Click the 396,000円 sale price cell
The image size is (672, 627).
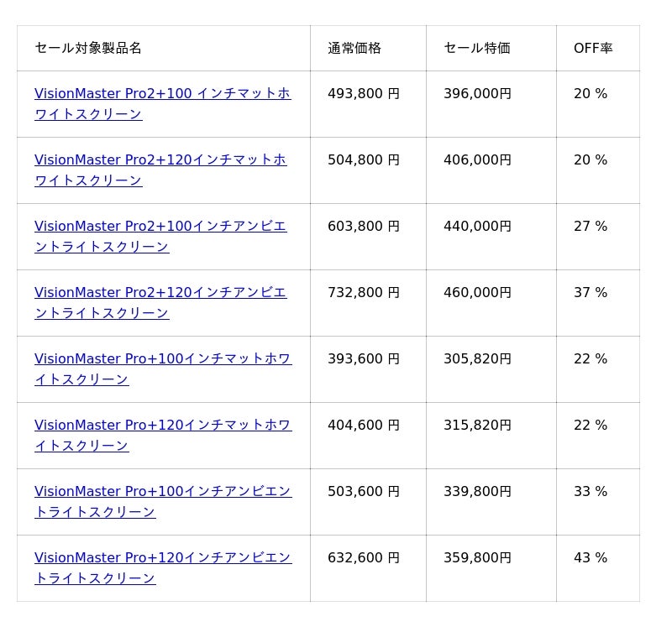(477, 94)
